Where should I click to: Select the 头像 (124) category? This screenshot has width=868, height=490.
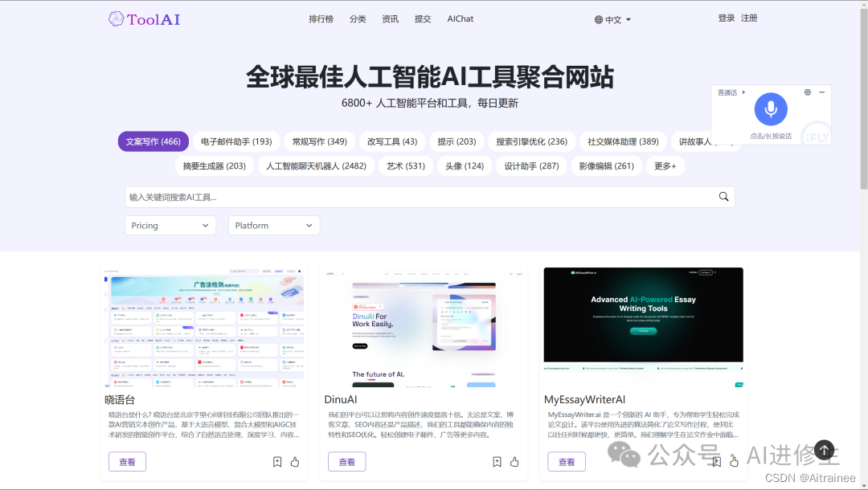pos(465,166)
